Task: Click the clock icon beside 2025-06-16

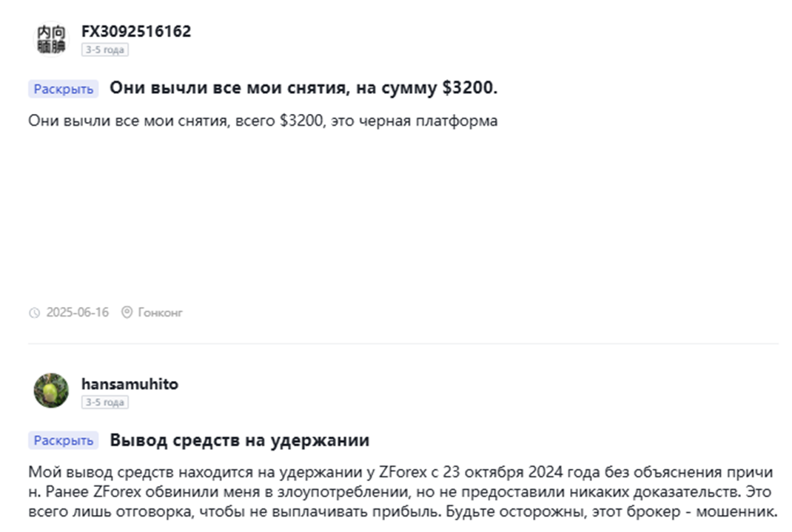Action: point(34,313)
